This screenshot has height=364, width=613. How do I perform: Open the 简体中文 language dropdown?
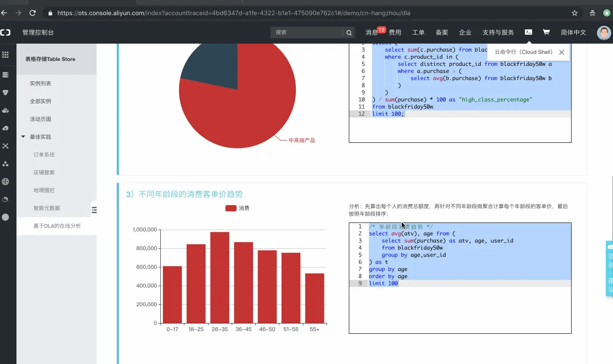coord(573,32)
